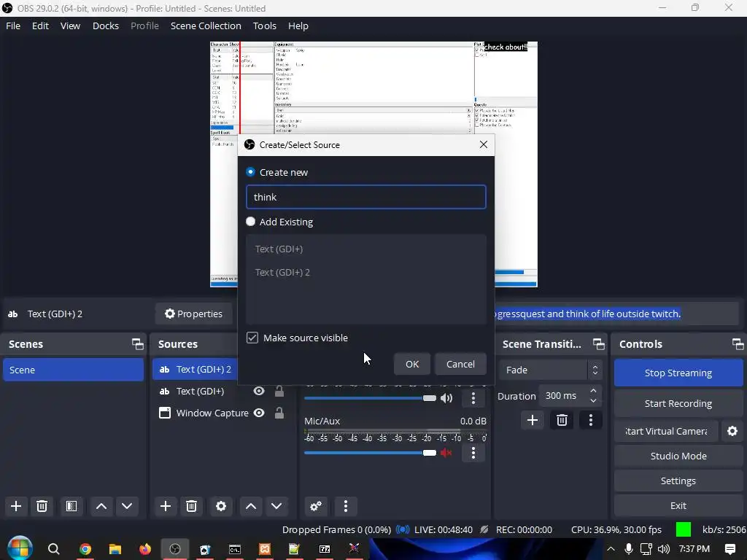Mute Desktop Audio speaker icon

click(x=446, y=398)
